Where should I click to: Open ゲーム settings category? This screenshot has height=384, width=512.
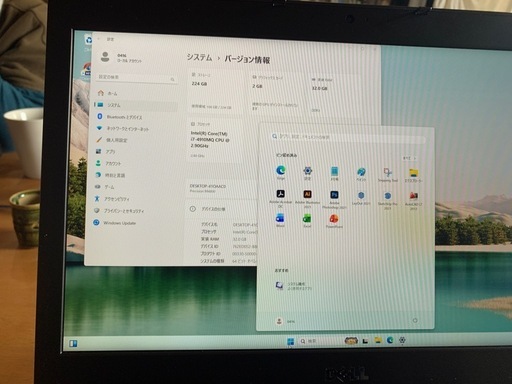coord(105,187)
